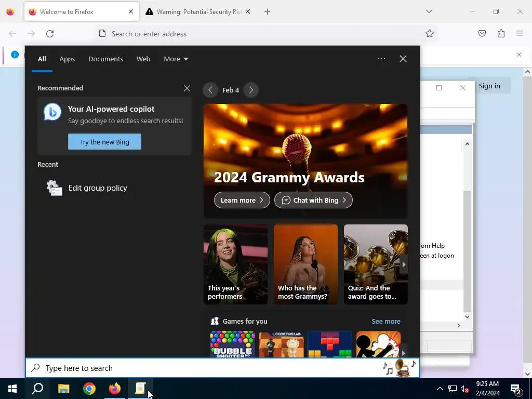Open a new Firefox tab

click(268, 12)
